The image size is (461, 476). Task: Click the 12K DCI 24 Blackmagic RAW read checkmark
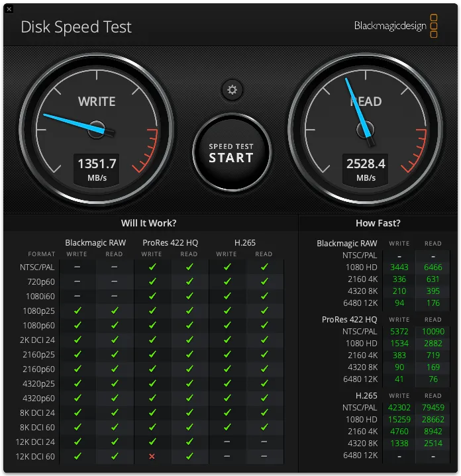point(115,442)
